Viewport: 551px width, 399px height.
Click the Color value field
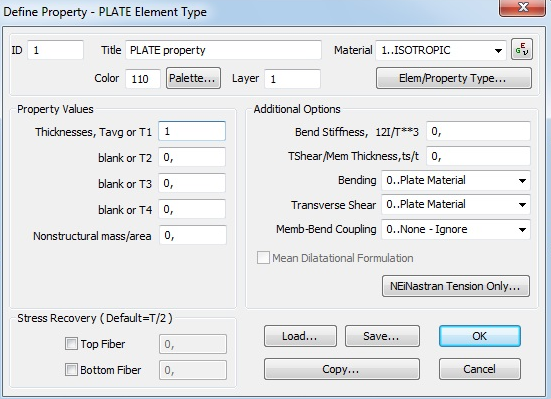[143, 79]
